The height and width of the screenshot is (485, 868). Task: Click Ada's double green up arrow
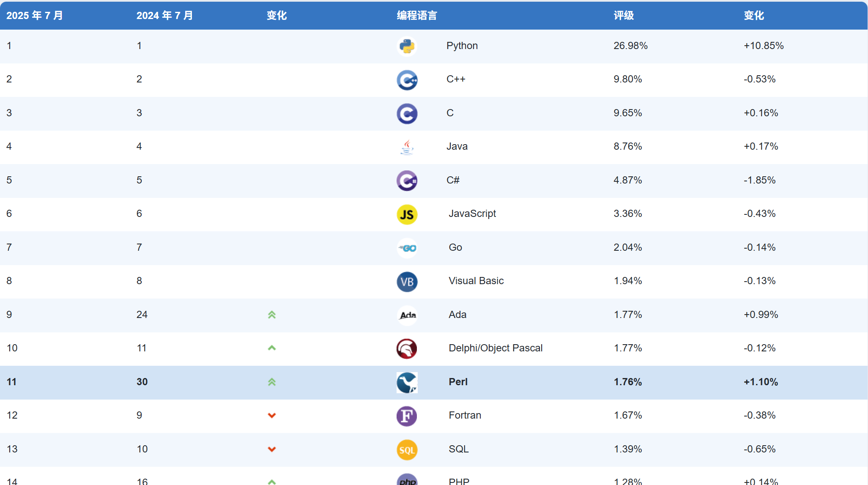[x=272, y=315]
